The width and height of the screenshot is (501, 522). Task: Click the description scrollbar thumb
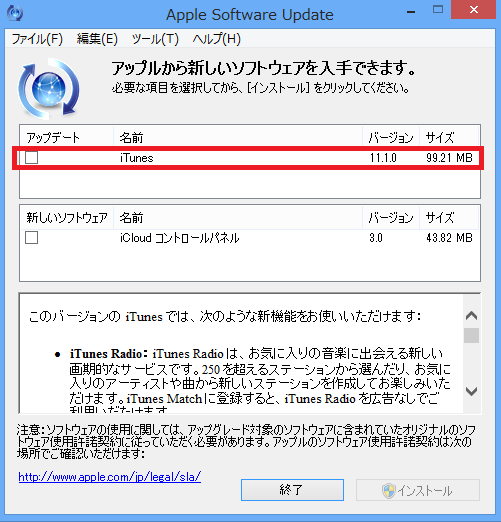[x=471, y=335]
